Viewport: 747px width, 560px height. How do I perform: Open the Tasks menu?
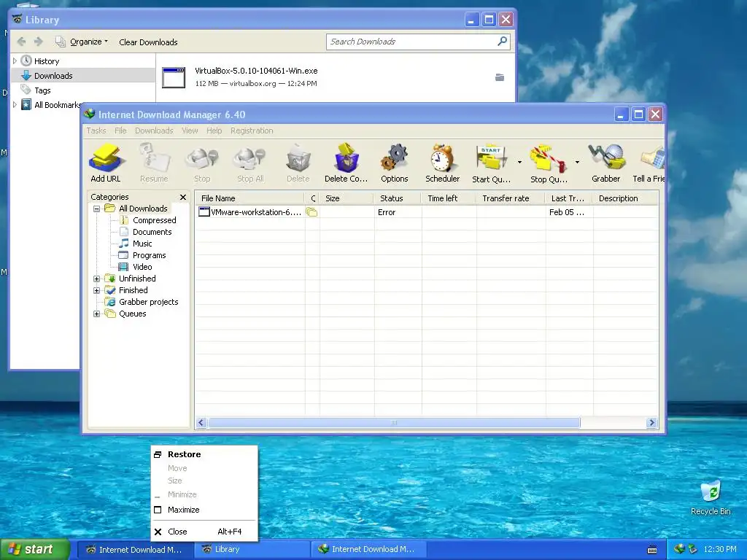(x=96, y=131)
